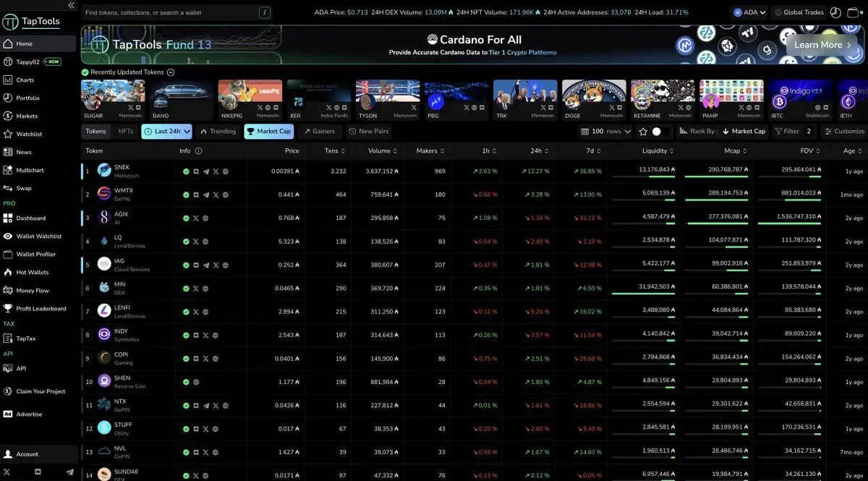The width and height of the screenshot is (868, 481).
Task: Open the wallet icon in top bar
Action: point(854,12)
